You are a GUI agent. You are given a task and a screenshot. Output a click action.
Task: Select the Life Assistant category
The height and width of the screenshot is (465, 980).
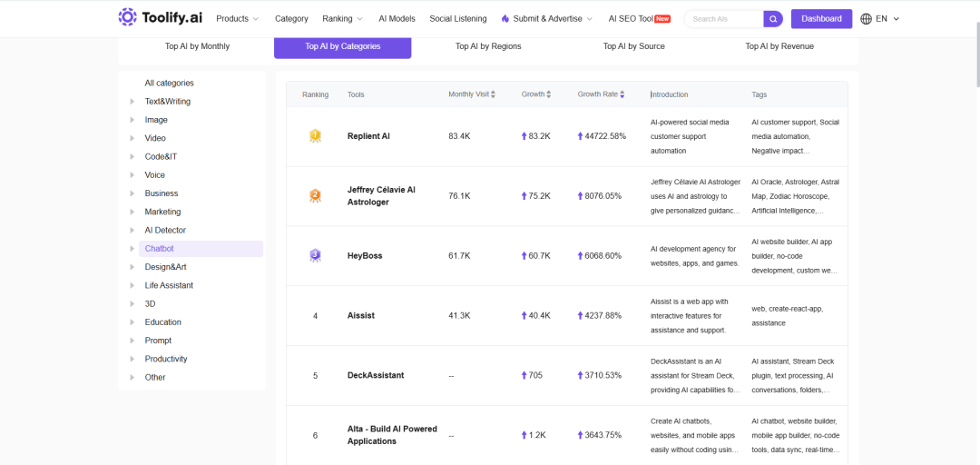click(x=169, y=285)
